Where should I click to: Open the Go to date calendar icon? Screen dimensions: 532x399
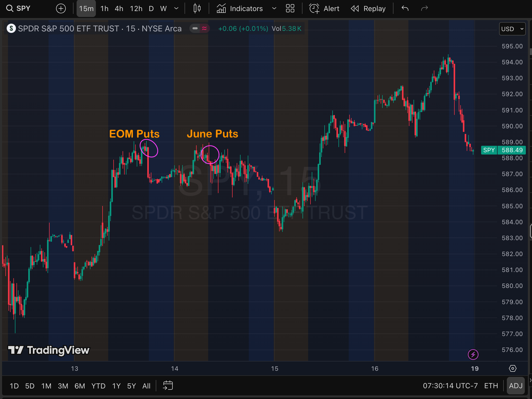pyautogui.click(x=168, y=386)
